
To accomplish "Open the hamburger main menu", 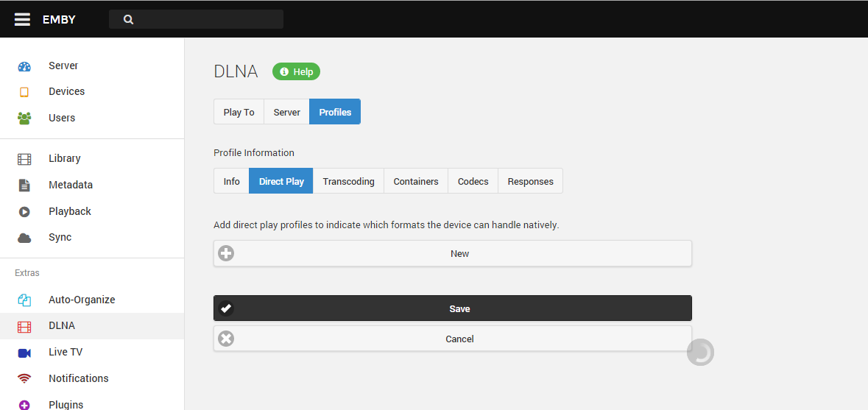I will [22, 19].
